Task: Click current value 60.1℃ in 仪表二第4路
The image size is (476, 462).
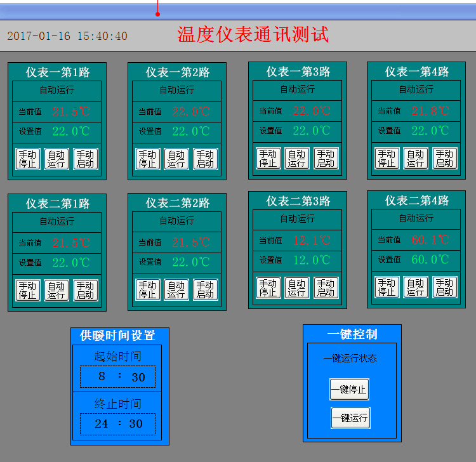Action: (x=430, y=240)
